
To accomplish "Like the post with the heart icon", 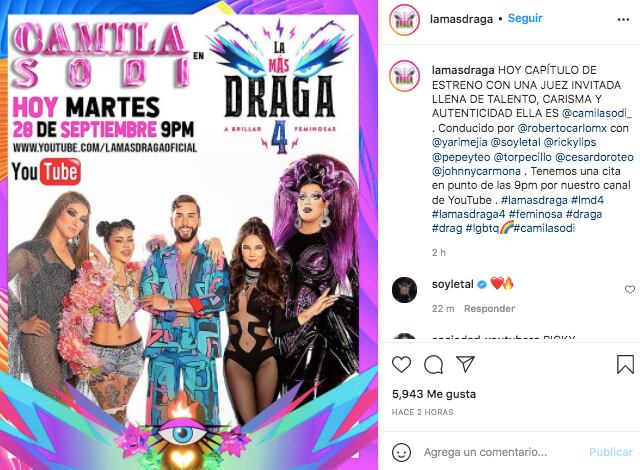I will click(x=401, y=364).
